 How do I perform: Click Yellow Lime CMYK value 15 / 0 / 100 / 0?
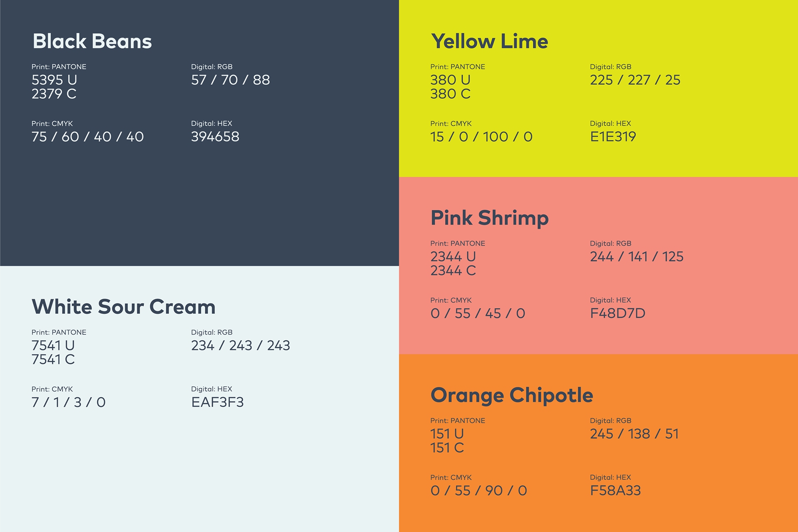(481, 137)
